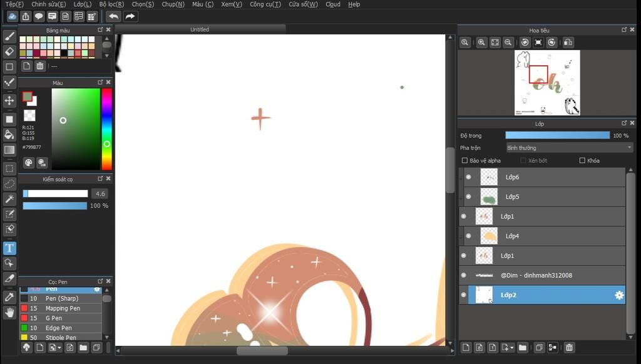Open the Pha trộn blend mode dropdown
The height and width of the screenshot is (364, 641).
569,148
